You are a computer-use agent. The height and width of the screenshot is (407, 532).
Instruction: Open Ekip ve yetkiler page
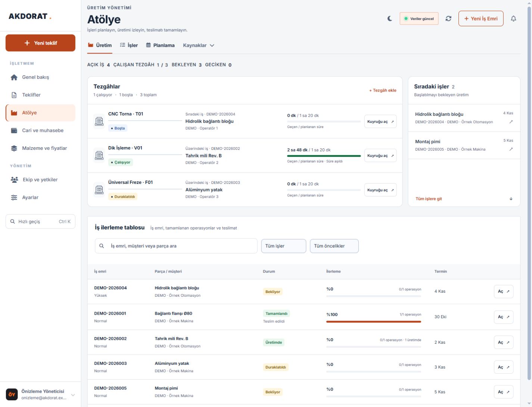(x=40, y=180)
